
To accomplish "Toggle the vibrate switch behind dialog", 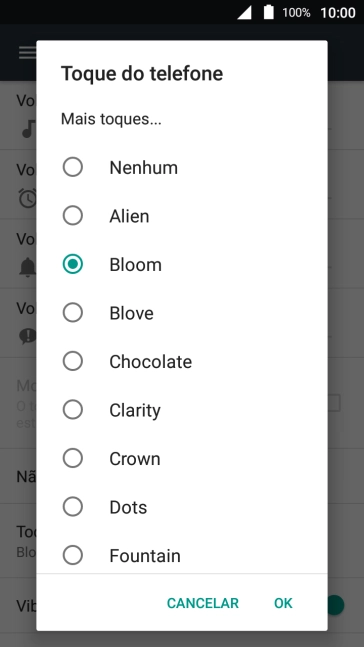I will coord(336,605).
